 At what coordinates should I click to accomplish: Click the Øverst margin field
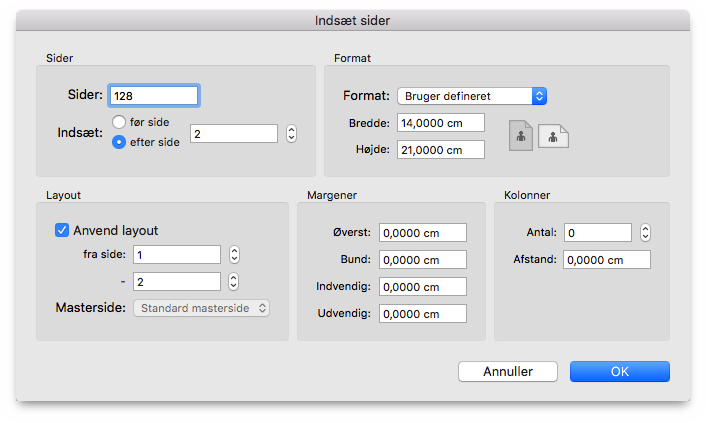click(x=423, y=232)
